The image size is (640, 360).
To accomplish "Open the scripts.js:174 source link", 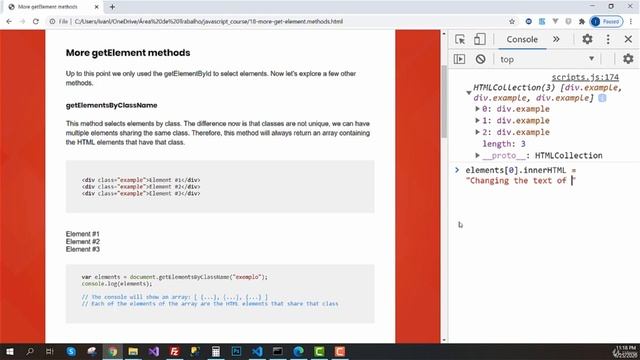I will point(585,77).
